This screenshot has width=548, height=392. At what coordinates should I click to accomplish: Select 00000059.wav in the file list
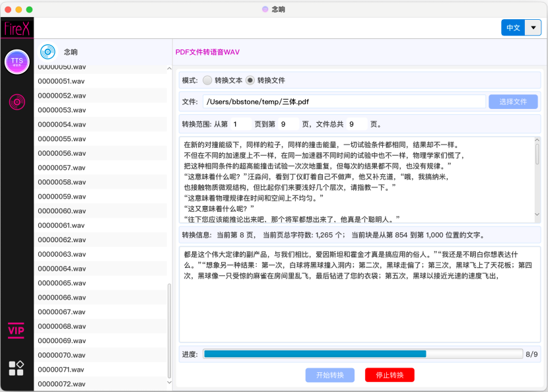100,197
